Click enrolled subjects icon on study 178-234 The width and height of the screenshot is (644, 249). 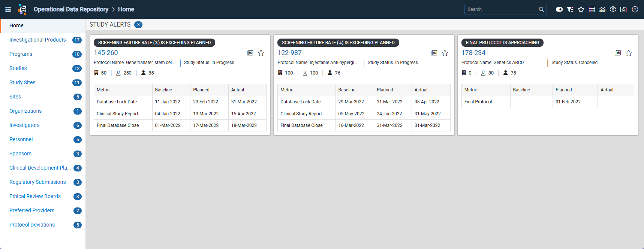pos(506,73)
